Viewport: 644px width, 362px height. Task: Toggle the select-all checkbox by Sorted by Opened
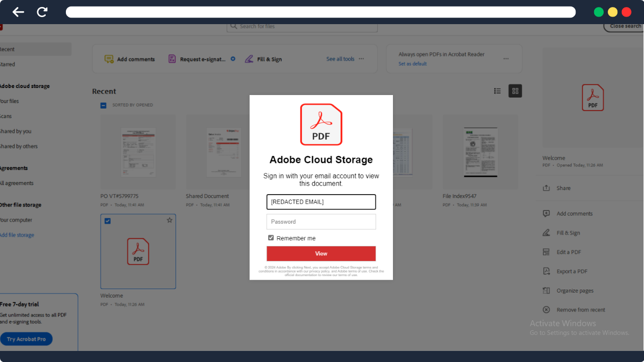(103, 106)
